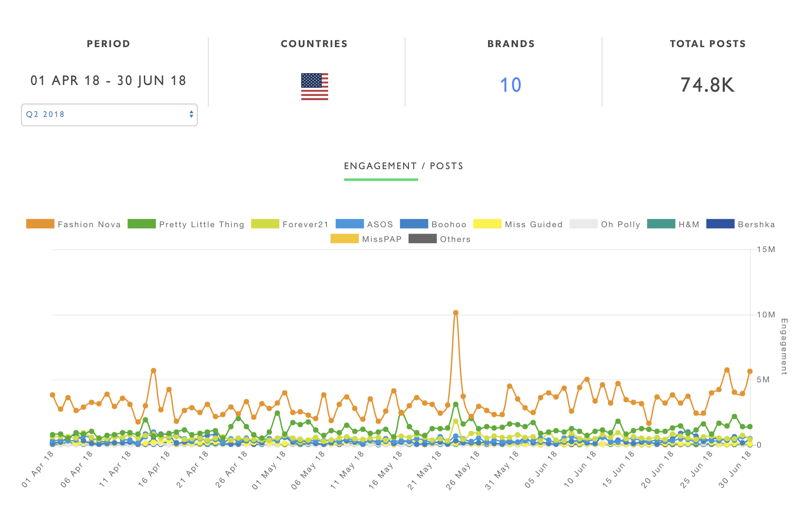Image resolution: width=812 pixels, height=515 pixels.
Task: Toggle the Bershka dark blue swatch
Action: click(720, 224)
